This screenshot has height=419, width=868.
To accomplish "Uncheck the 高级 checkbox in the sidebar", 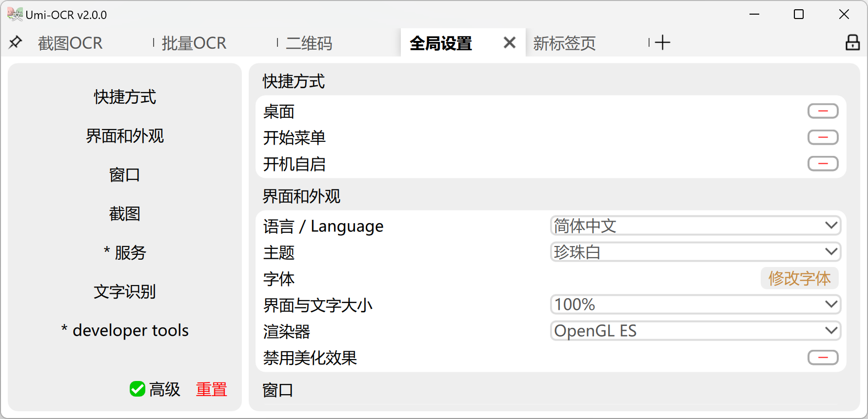I will [x=137, y=389].
